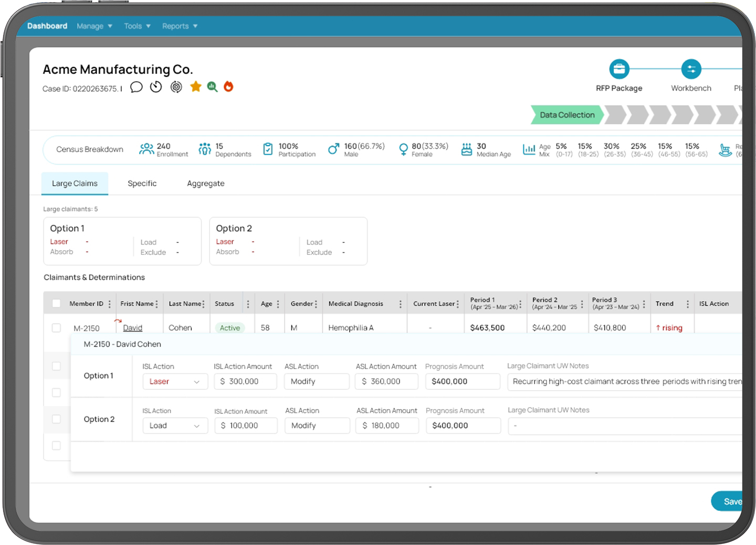Open the chat comment icon beside Case ID
This screenshot has height=545, width=756.
click(136, 87)
